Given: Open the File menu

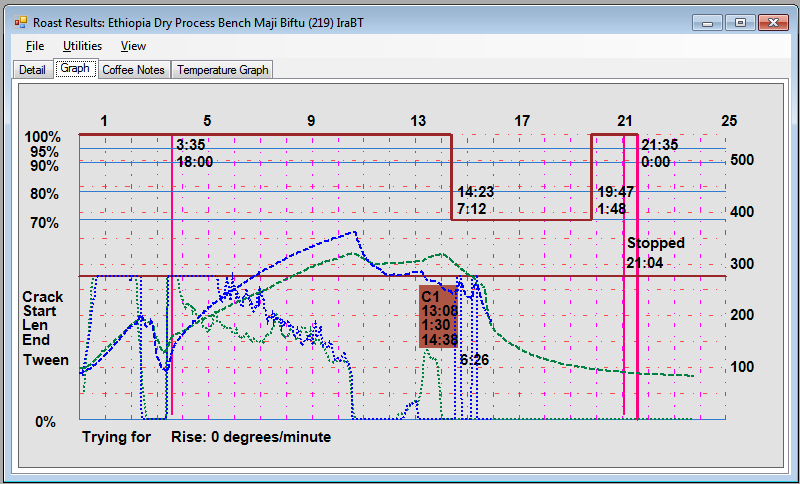Looking at the screenshot, I should click(x=35, y=46).
